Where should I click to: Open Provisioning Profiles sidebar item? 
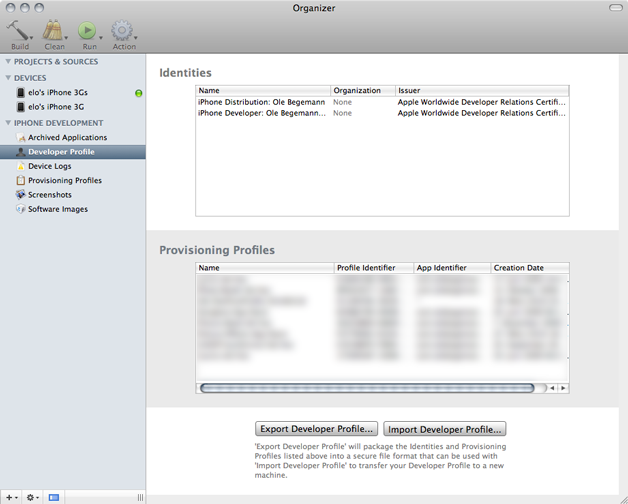[64, 180]
